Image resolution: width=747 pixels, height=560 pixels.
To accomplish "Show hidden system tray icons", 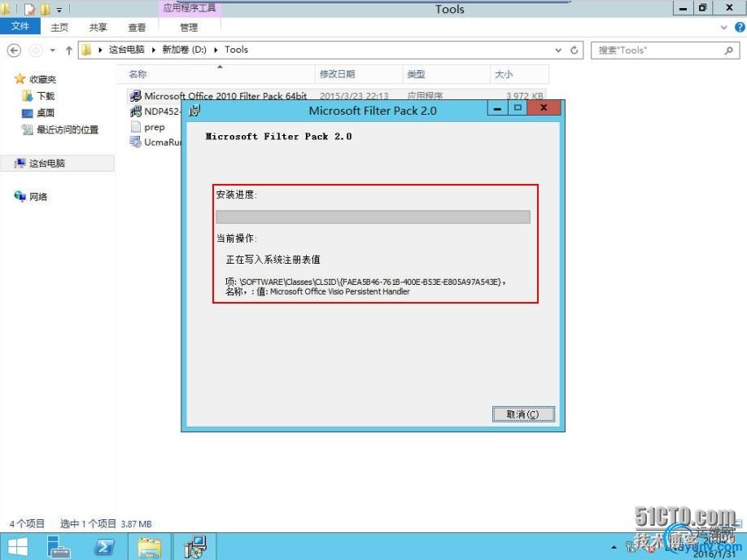I will tap(614, 548).
